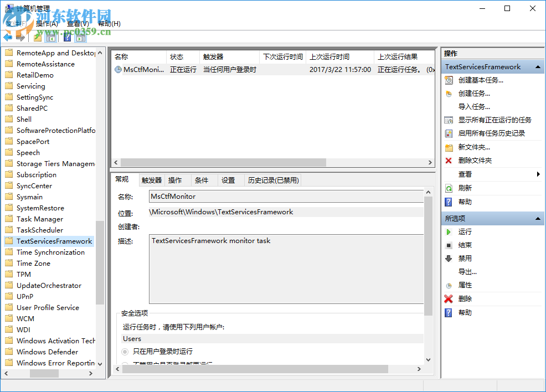Show all currently running tasks
This screenshot has height=392, width=546.
pyautogui.click(x=493, y=120)
